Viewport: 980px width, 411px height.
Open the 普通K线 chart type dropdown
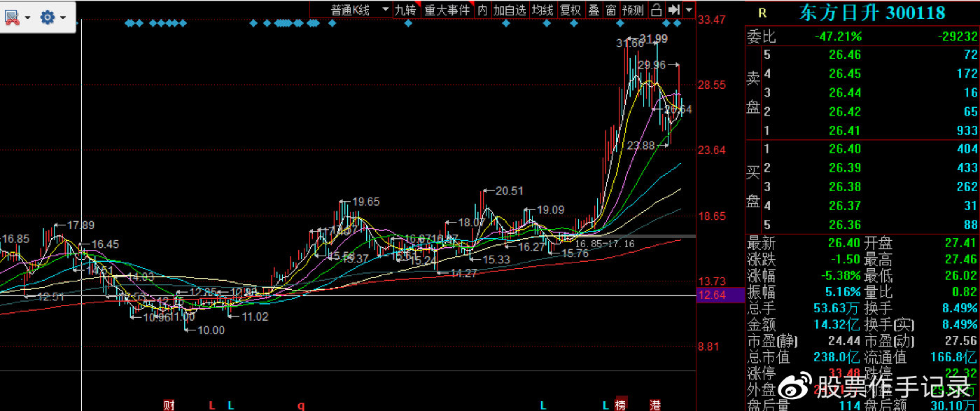pos(359,10)
